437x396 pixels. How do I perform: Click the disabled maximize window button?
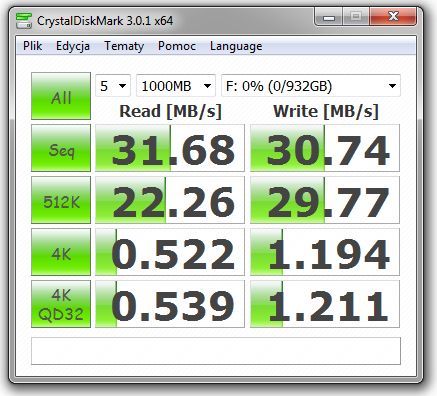pos(356,17)
